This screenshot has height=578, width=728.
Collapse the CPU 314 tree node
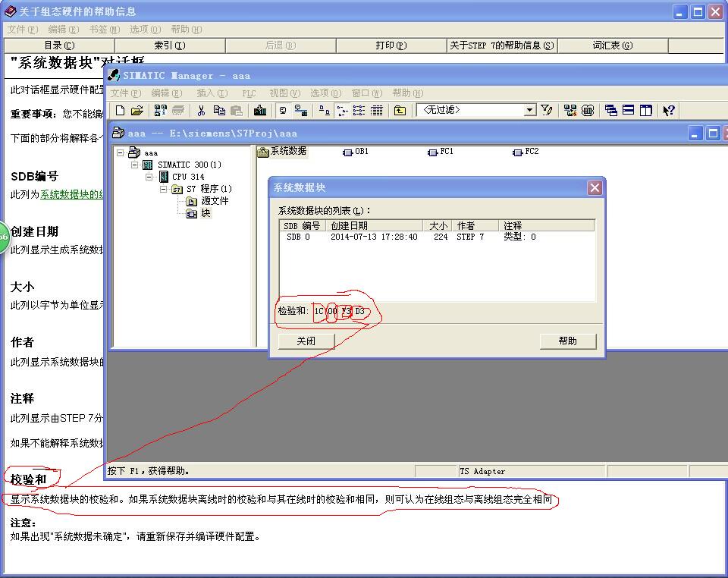[149, 177]
